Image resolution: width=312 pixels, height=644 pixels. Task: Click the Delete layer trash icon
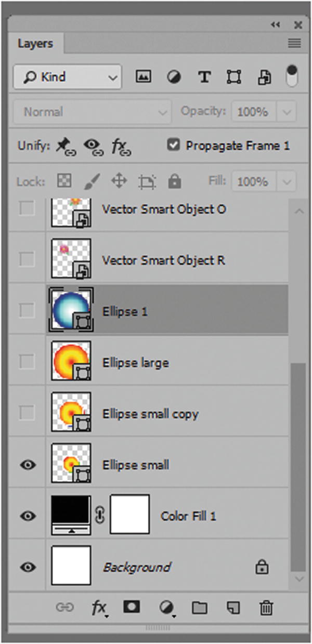266,607
